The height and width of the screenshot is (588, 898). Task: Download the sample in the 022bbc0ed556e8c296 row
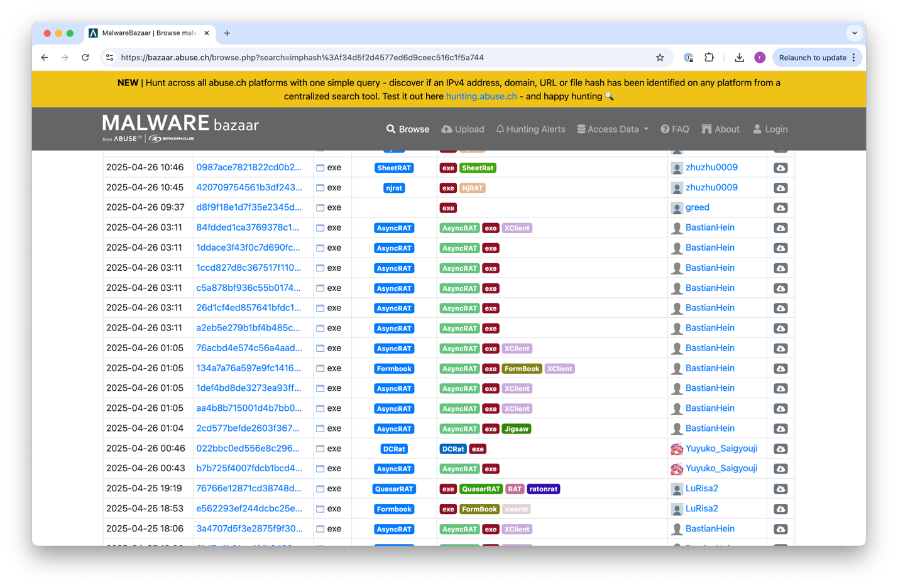(780, 449)
